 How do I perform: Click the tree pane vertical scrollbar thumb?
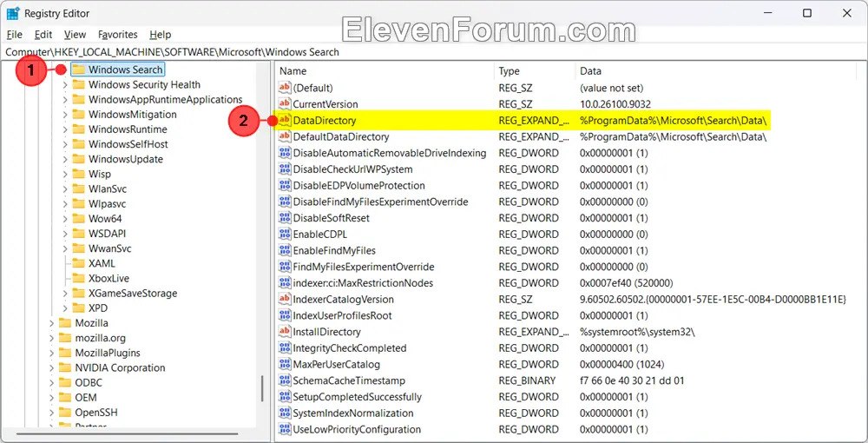pos(262,389)
